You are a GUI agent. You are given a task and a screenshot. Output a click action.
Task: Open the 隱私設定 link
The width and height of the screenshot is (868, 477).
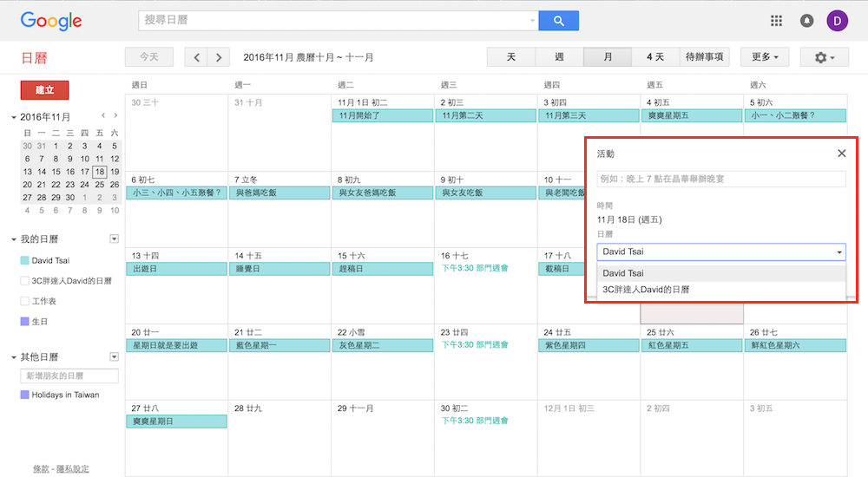click(73, 469)
